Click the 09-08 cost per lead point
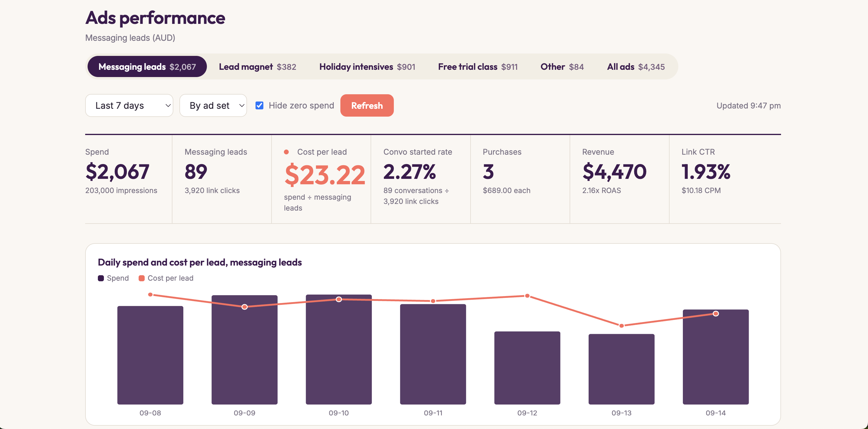 150,295
